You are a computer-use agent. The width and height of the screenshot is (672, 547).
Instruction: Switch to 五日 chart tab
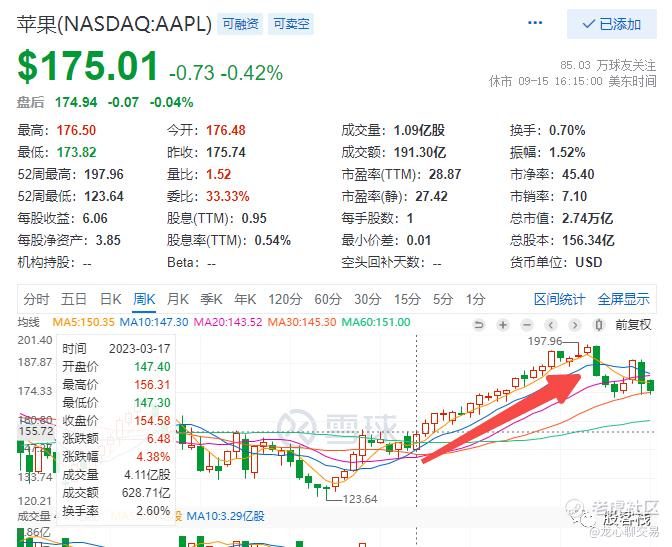pyautogui.click(x=74, y=299)
